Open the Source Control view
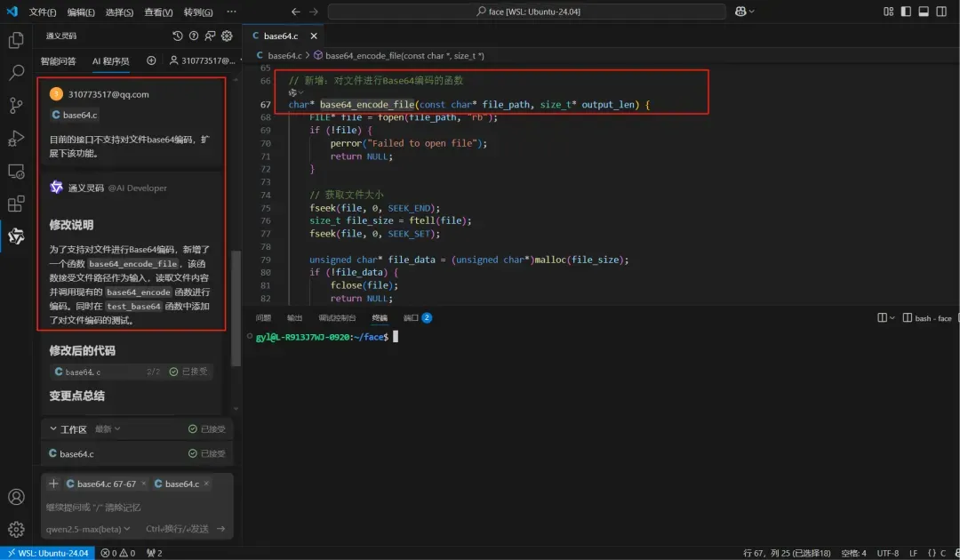Screen dimensions: 960x560 tap(15, 106)
